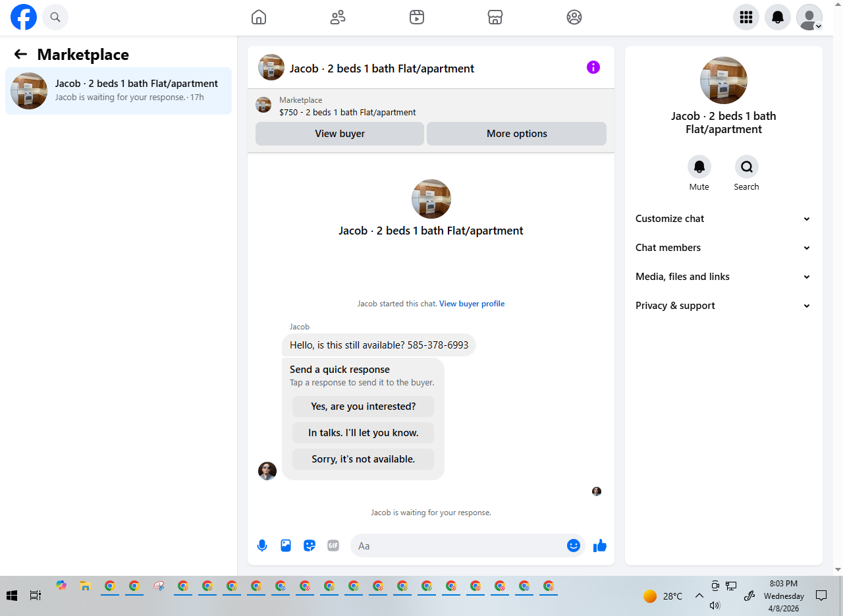Viewport: 843px width, 616px height.
Task: Choose a sticker icon in composer
Action: (310, 546)
